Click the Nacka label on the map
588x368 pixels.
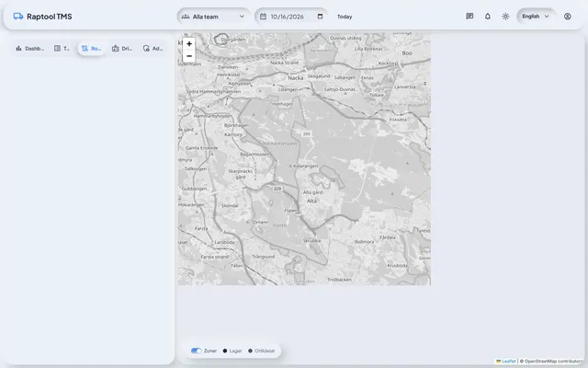coord(296,77)
